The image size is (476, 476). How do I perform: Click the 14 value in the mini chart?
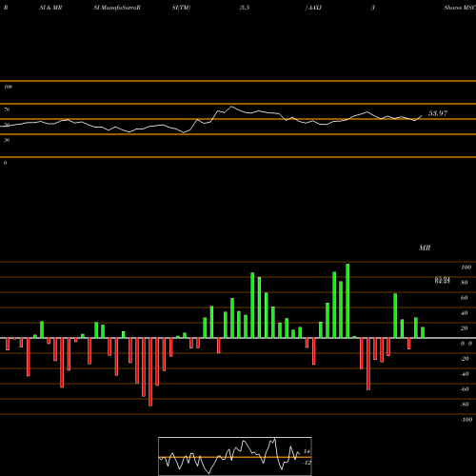click(x=307, y=451)
